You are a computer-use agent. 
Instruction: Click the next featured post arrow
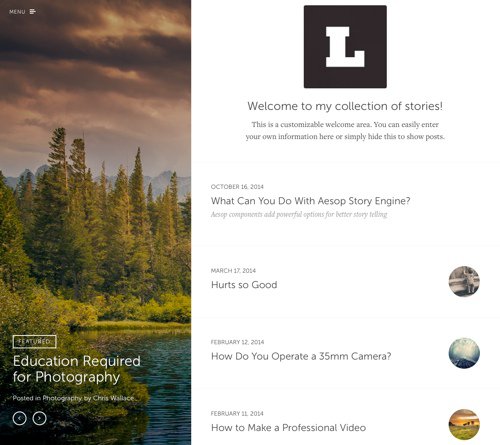[x=39, y=418]
